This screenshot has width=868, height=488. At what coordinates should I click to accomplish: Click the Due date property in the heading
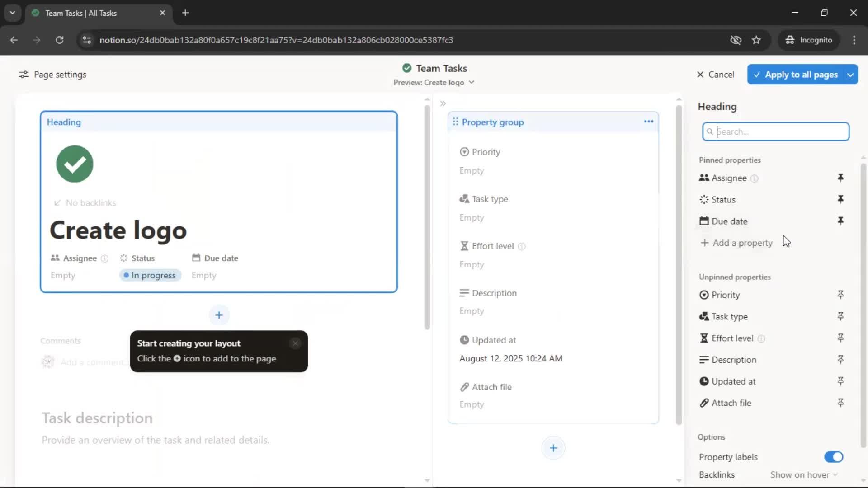215,258
